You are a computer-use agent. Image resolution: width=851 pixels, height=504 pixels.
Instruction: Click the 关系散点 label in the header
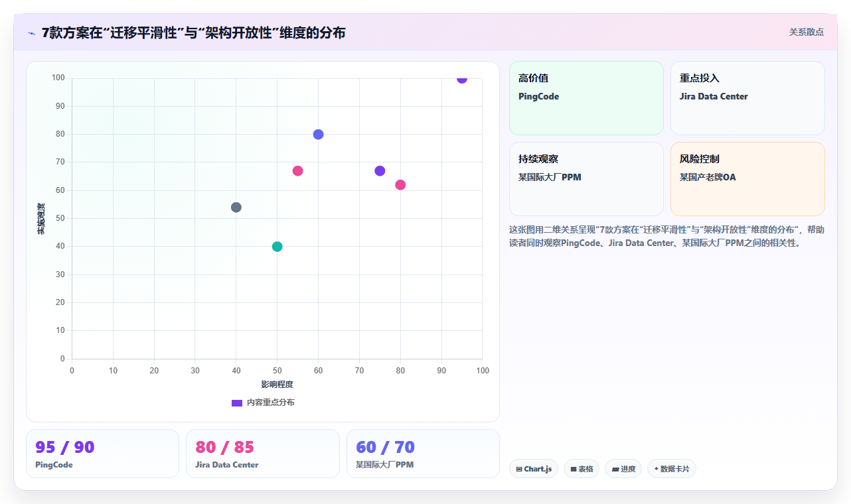(x=807, y=32)
